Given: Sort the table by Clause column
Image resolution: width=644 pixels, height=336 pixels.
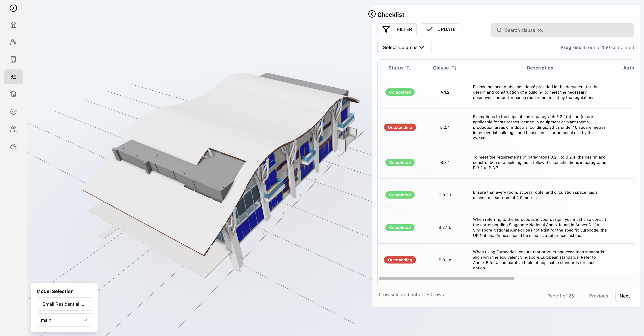Looking at the screenshot, I should pos(454,68).
